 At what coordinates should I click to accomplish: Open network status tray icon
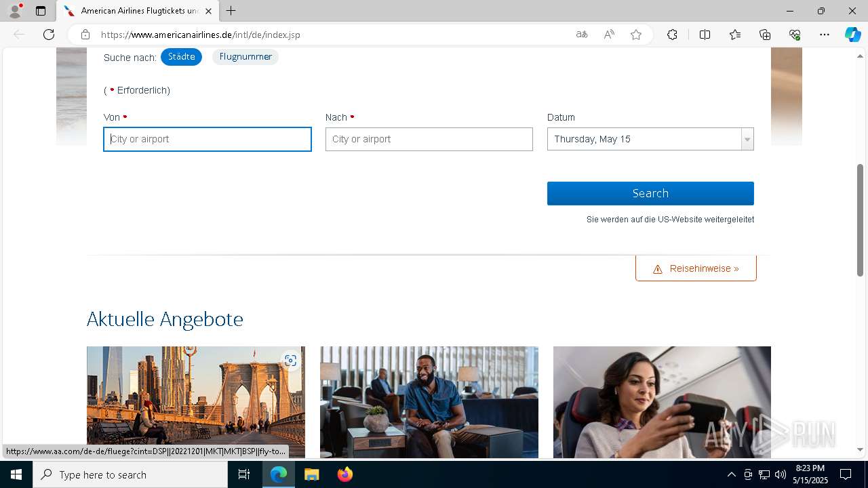764,474
